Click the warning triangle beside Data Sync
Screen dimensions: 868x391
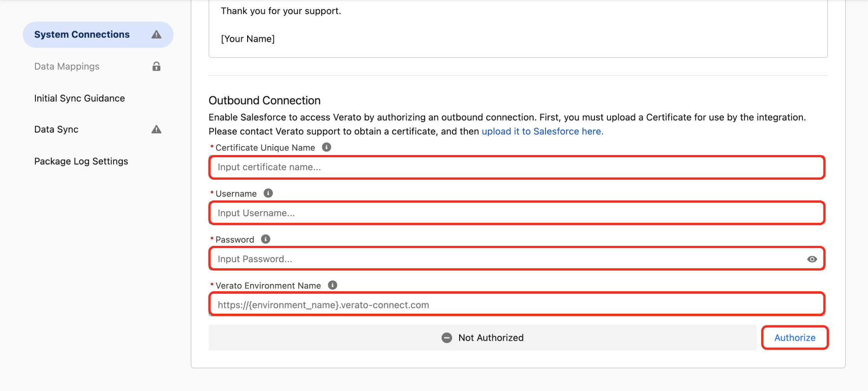[x=156, y=129]
